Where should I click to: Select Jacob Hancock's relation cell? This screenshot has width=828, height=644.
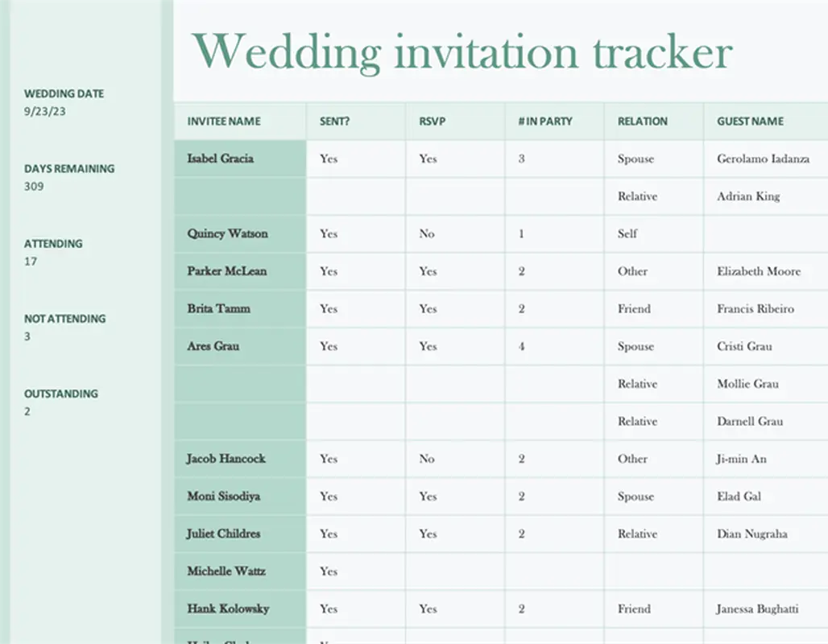point(633,459)
